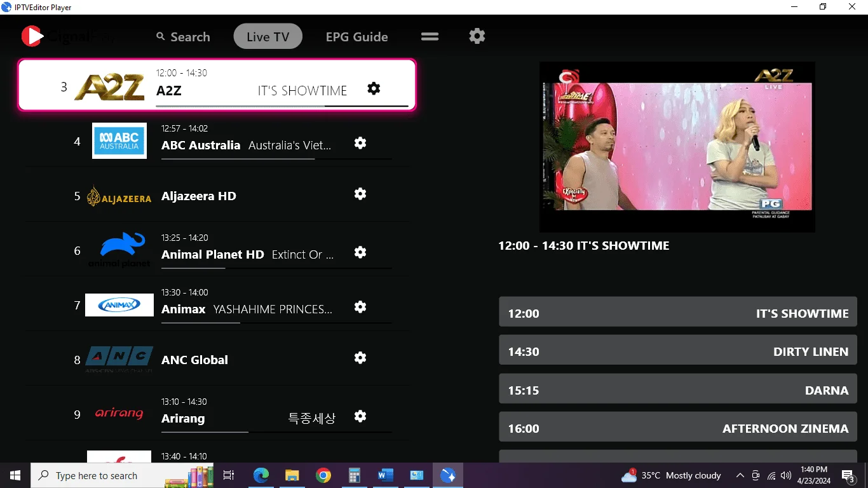Open settings gear for Animax
The width and height of the screenshot is (868, 488).
(360, 307)
